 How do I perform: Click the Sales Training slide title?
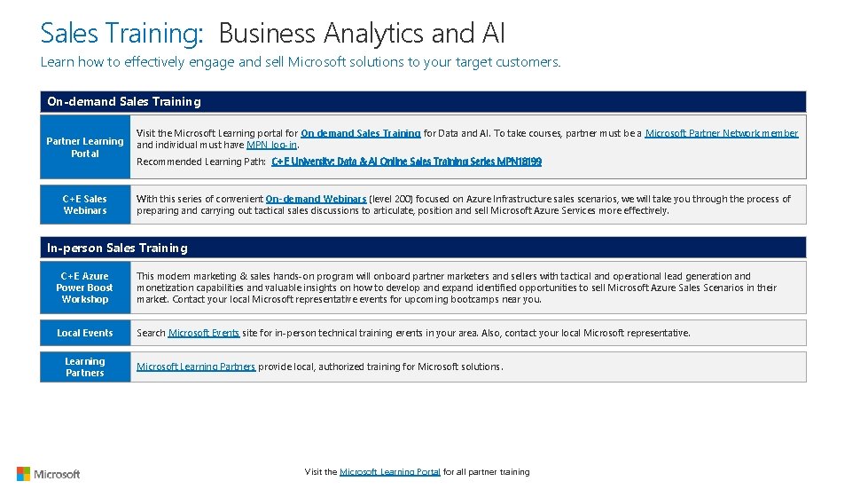click(x=272, y=34)
